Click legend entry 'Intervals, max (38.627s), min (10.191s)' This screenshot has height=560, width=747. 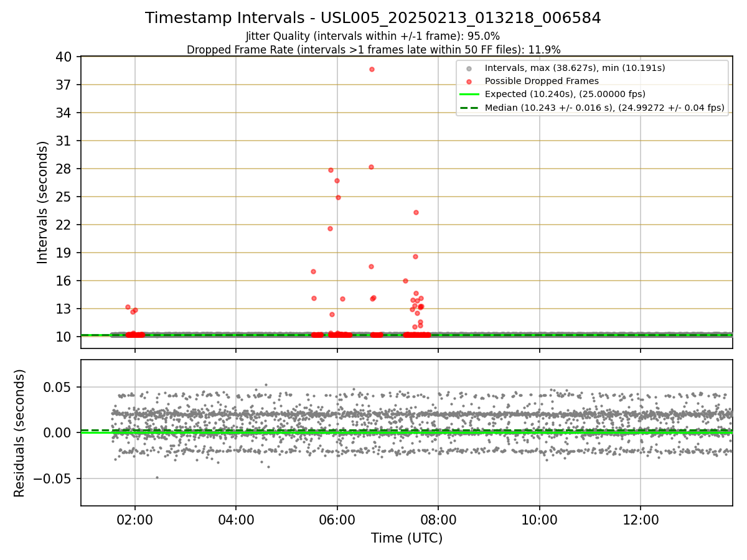[575, 68]
